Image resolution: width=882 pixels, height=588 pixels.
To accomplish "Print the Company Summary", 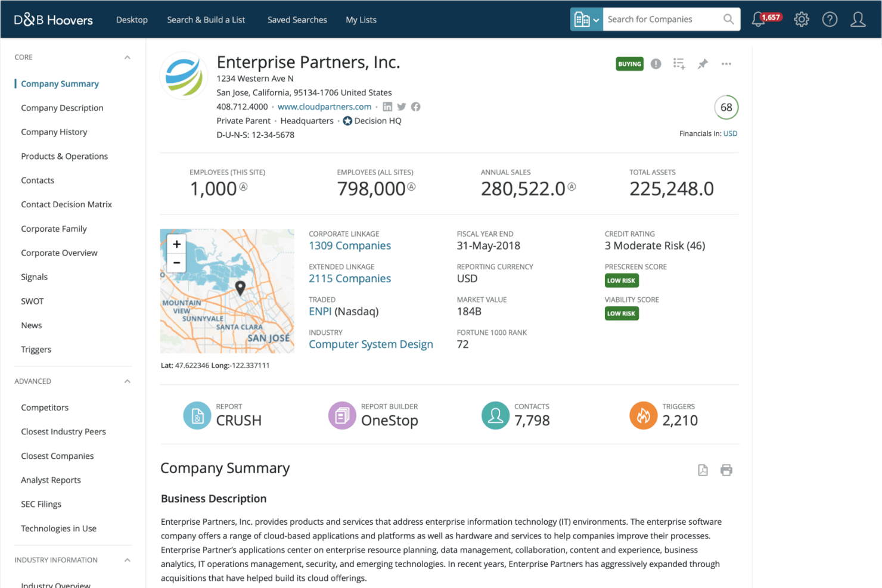I will tap(726, 470).
